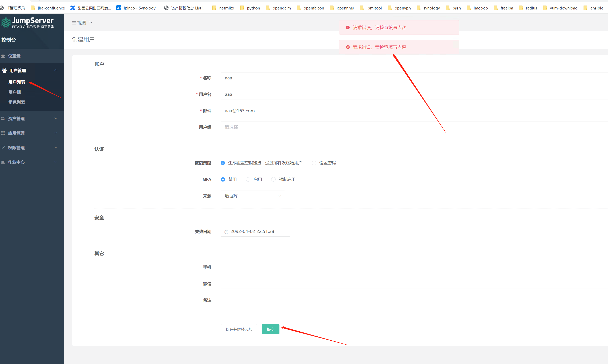Click the 资产管理 asset icon
The width and height of the screenshot is (608, 364).
click(3, 119)
